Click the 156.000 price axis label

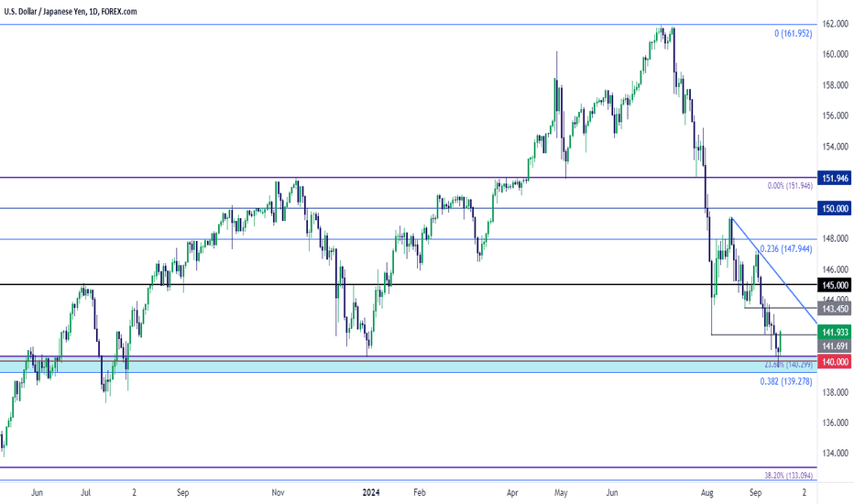pos(836,115)
